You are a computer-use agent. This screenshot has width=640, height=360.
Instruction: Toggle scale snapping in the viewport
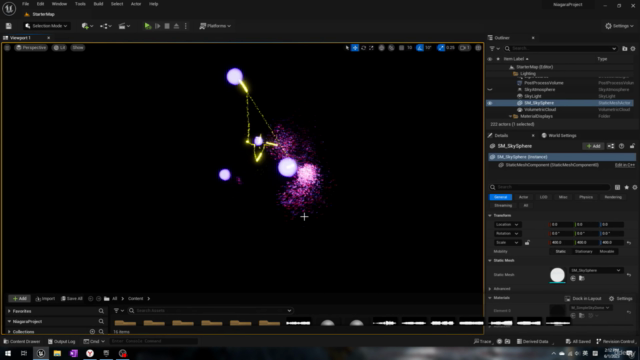441,48
